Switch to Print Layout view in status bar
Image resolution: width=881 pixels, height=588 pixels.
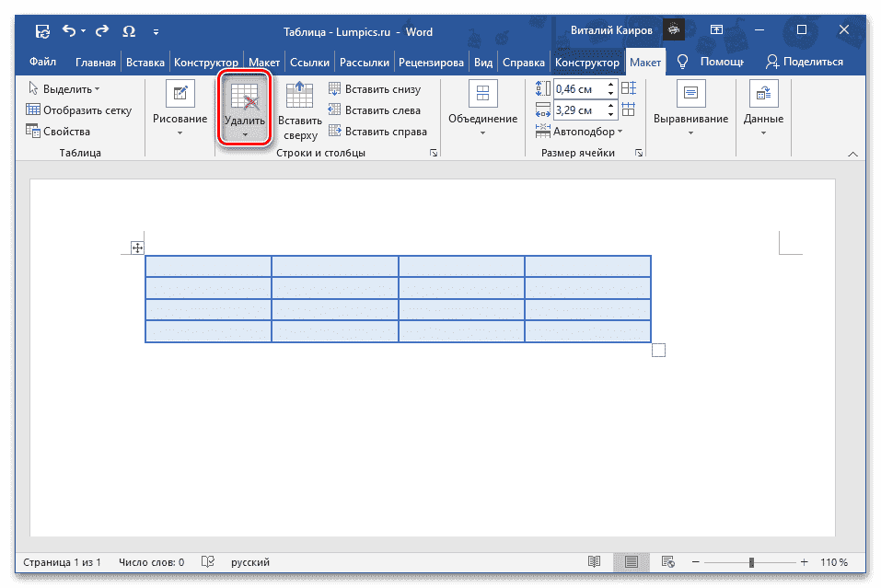(631, 561)
